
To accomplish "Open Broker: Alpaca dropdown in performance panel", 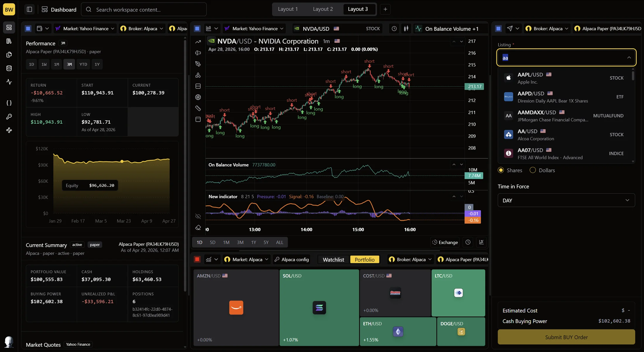I will coord(142,29).
